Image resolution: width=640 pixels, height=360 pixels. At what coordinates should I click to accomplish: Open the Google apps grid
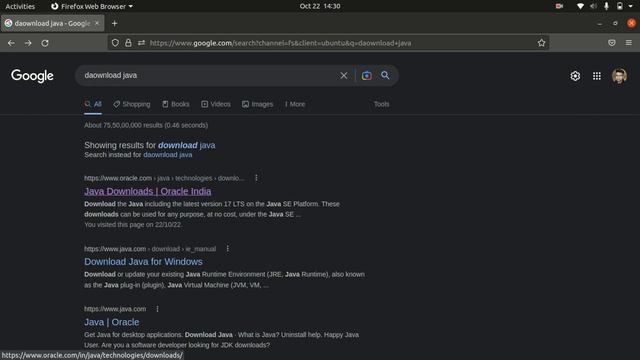tap(597, 76)
